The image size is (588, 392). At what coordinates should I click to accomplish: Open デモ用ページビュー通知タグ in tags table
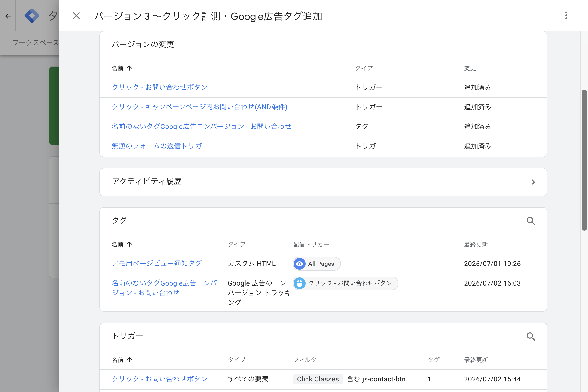[x=157, y=264]
